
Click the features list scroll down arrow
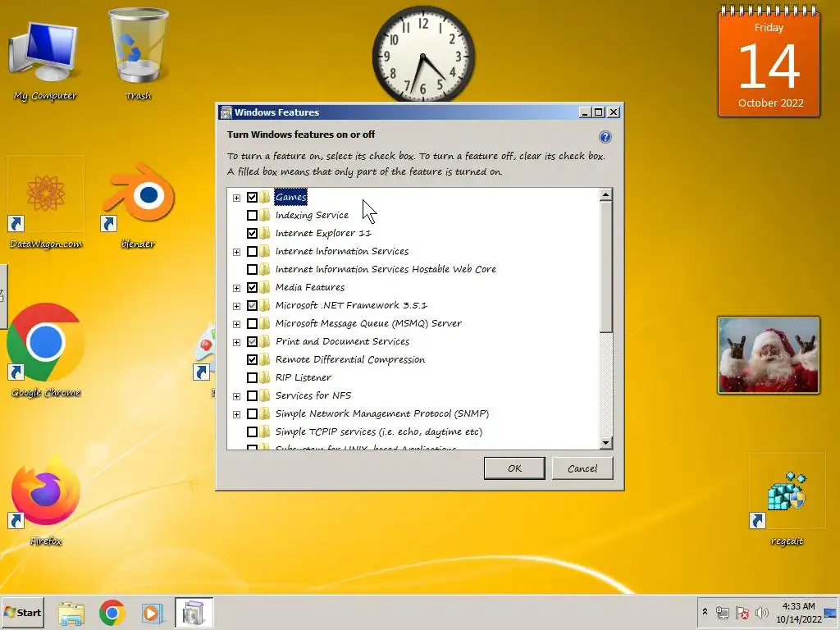tap(606, 442)
